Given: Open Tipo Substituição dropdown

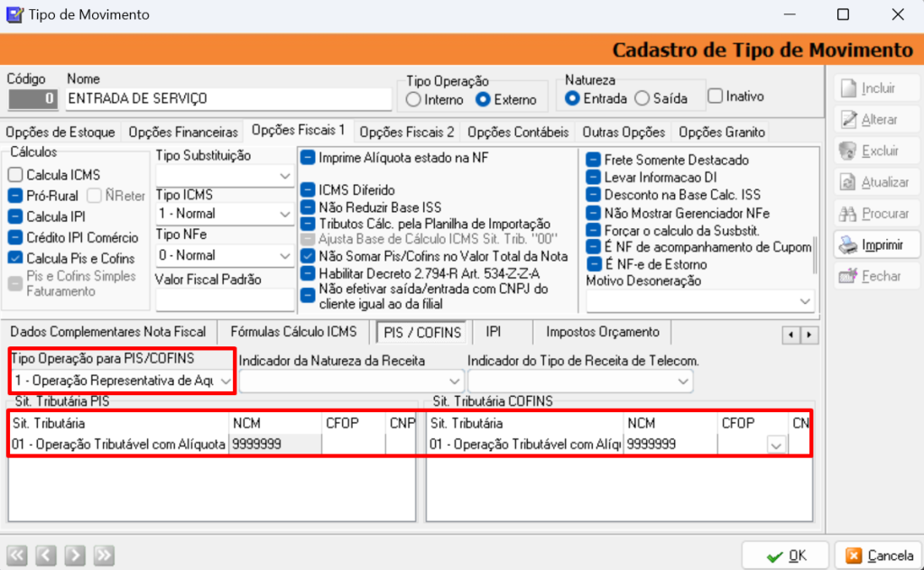Looking at the screenshot, I should [284, 176].
